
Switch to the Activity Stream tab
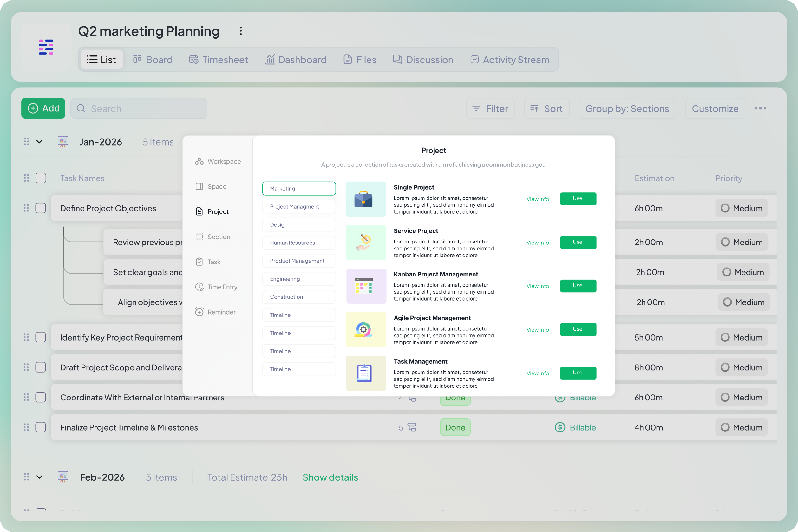509,60
